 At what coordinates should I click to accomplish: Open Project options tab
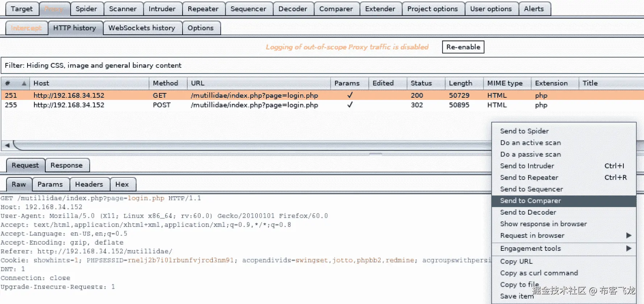432,9
